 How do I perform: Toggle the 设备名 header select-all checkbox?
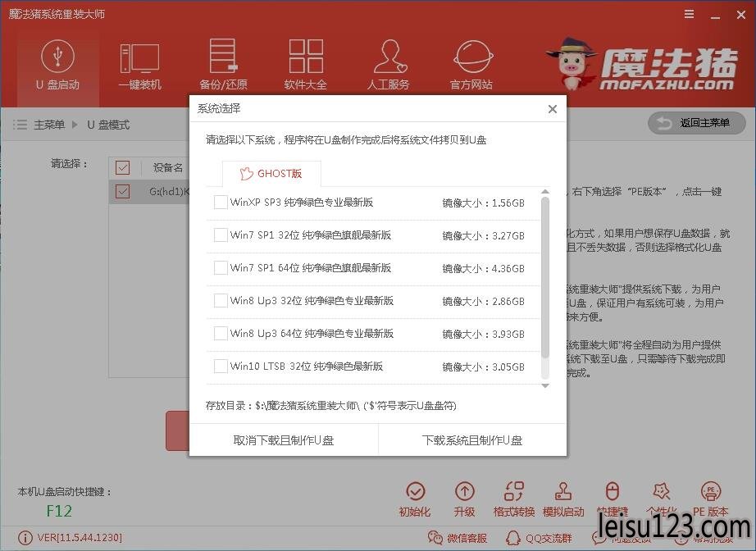123,168
